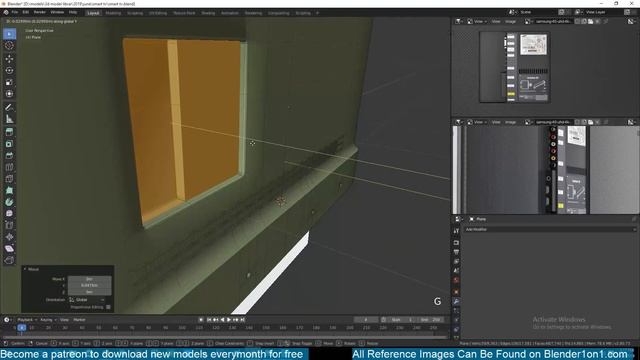Toggle auto keying record button

tap(201, 320)
